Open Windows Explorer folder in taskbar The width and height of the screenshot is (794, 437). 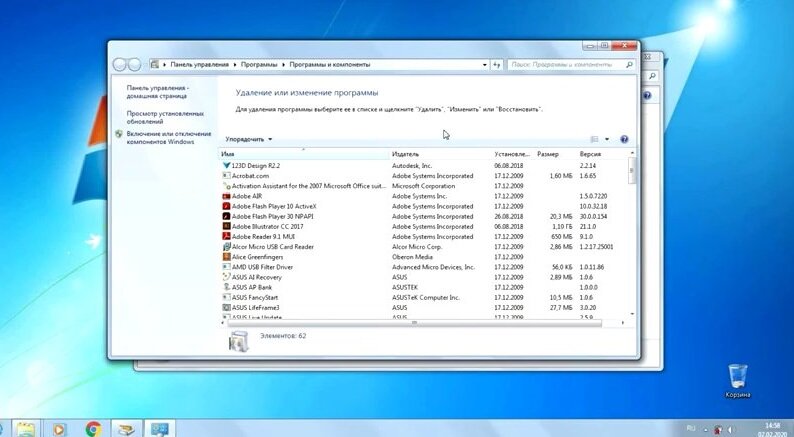25,429
